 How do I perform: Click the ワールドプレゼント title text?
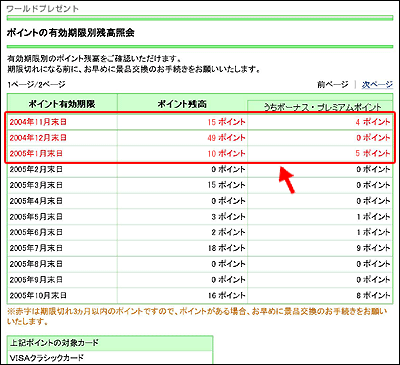pyautogui.click(x=43, y=8)
